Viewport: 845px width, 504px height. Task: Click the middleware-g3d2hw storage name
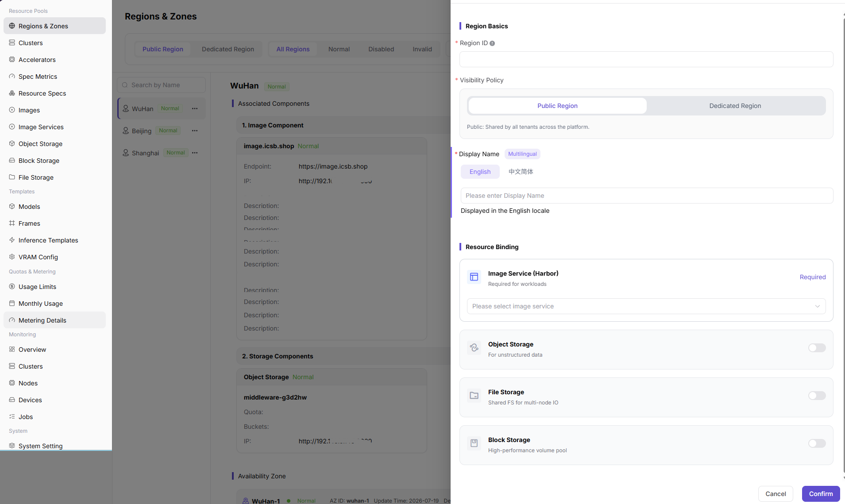[275, 397]
